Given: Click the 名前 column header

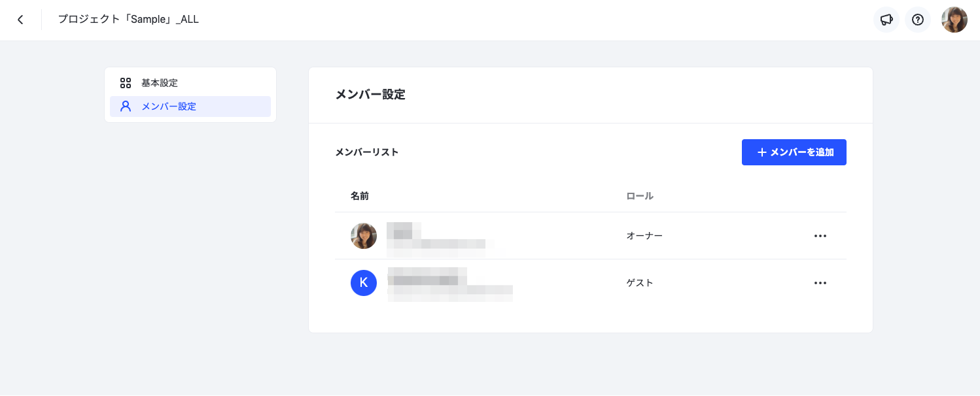Looking at the screenshot, I should 360,196.
